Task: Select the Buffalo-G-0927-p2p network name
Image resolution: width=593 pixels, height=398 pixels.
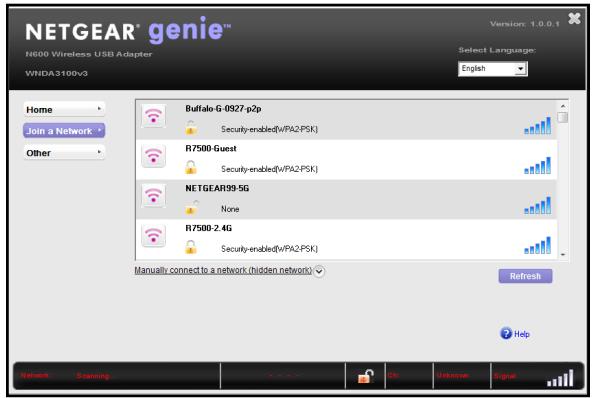Action: [x=223, y=109]
